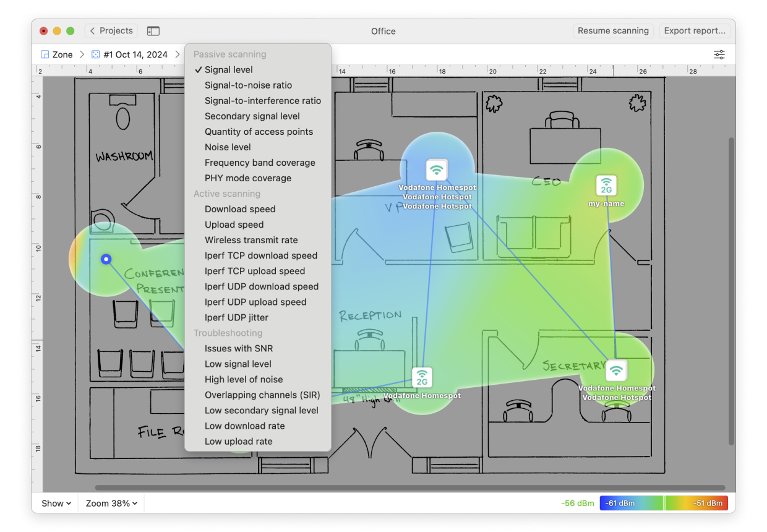Switch to Download speed visualization
The height and width of the screenshot is (532, 767).
pyautogui.click(x=240, y=209)
